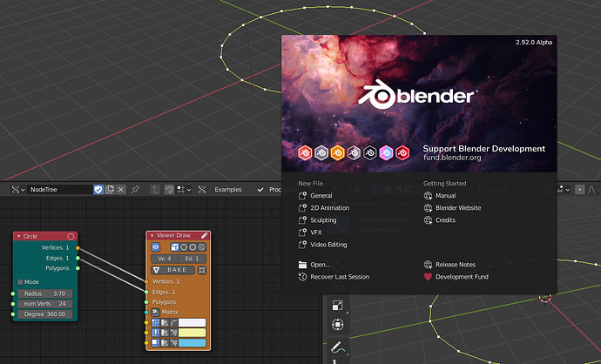The width and height of the screenshot is (601, 364).
Task: Open the Examples menu
Action: click(228, 190)
